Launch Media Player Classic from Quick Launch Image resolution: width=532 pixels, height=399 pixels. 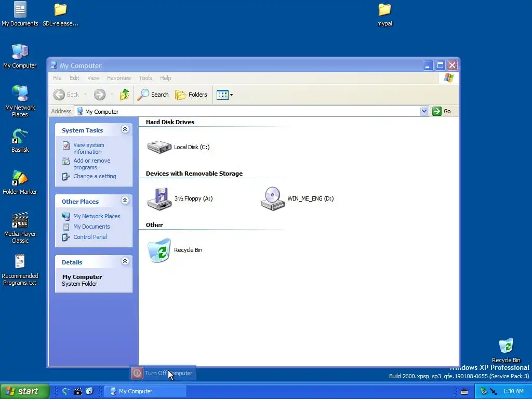(x=78, y=391)
